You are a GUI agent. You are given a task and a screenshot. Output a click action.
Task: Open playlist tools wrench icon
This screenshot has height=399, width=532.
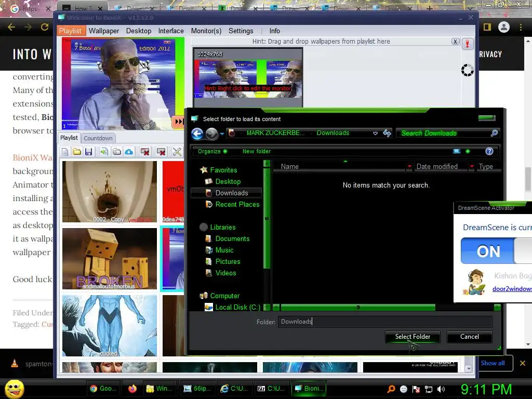coord(177,152)
